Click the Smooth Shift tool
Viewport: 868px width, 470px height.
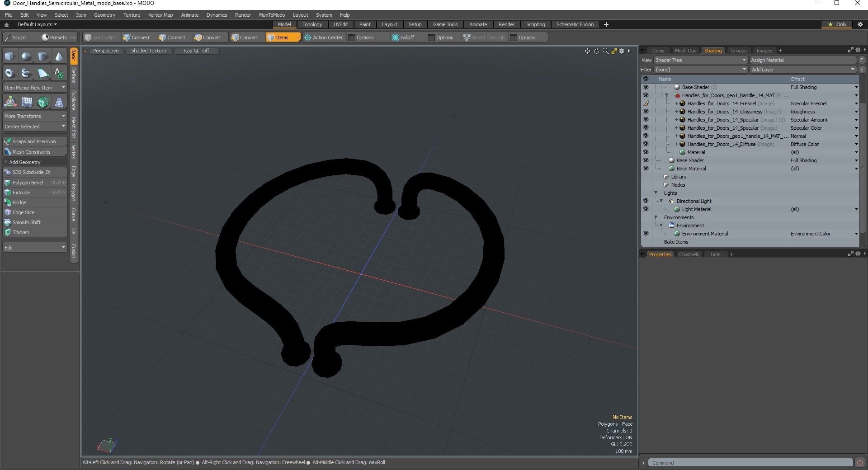point(35,222)
